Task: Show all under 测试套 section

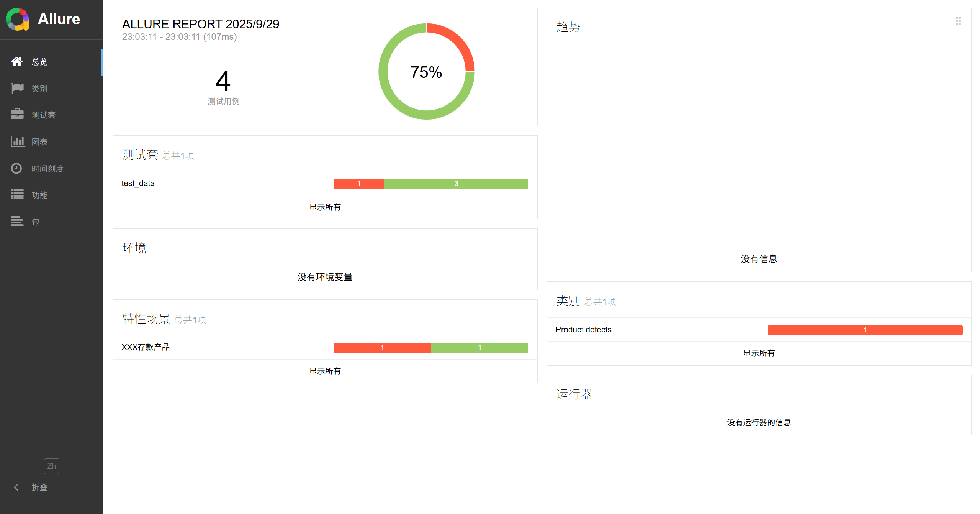Action: (325, 207)
